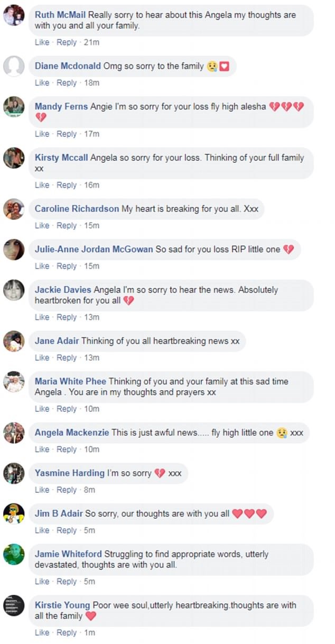
Task: Open Jamie Whiteford's green avatar
Action: click(14, 554)
